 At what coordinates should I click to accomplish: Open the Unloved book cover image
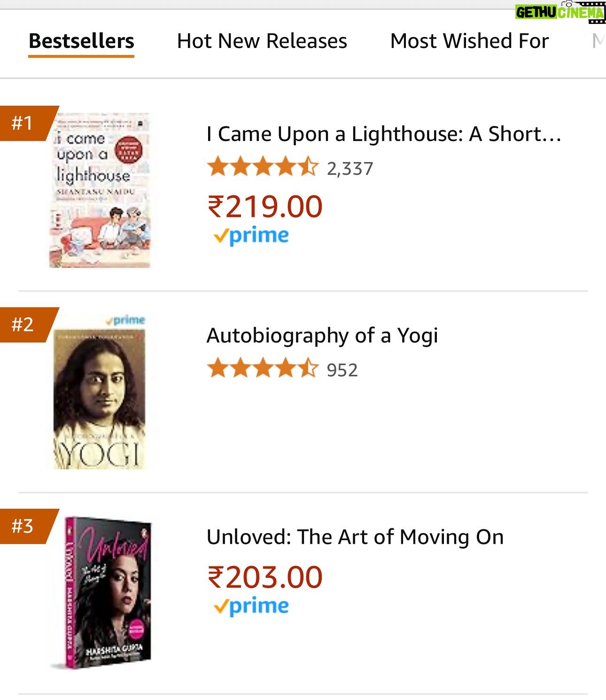(x=108, y=593)
